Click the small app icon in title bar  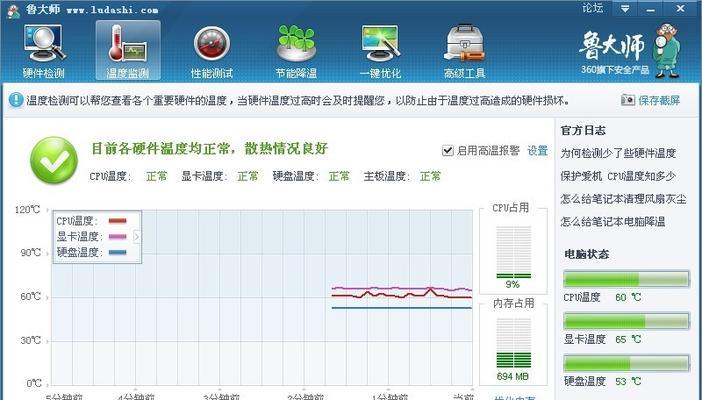(x=13, y=11)
